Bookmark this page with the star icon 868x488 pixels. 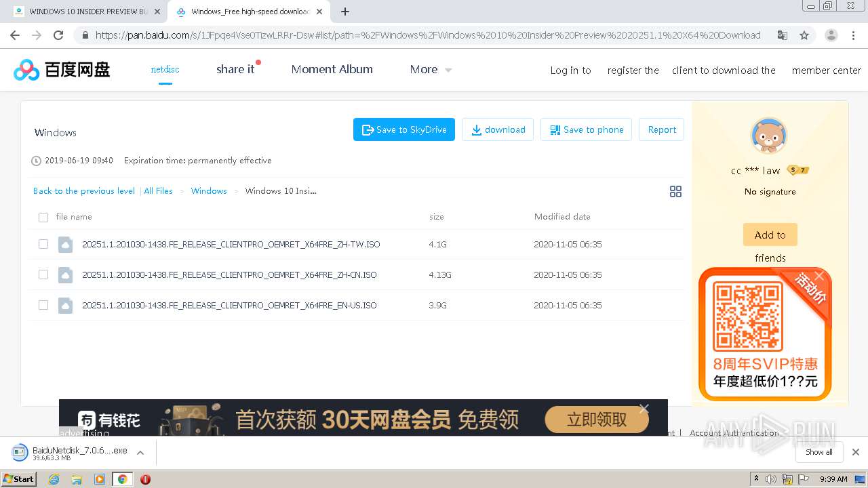(x=804, y=35)
